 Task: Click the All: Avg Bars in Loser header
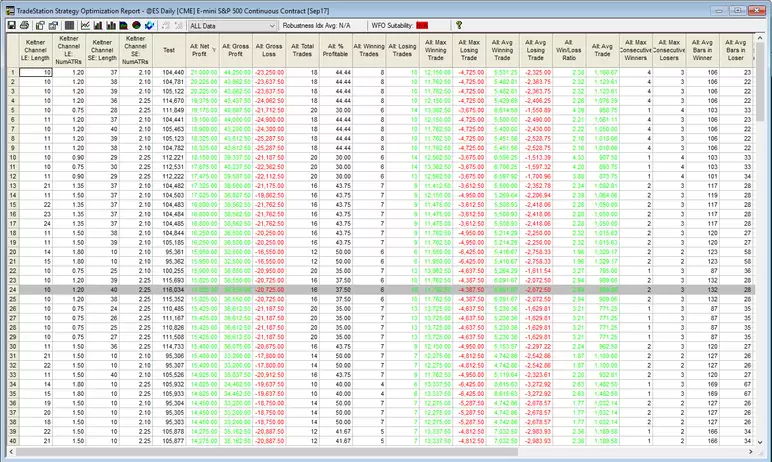coord(736,50)
